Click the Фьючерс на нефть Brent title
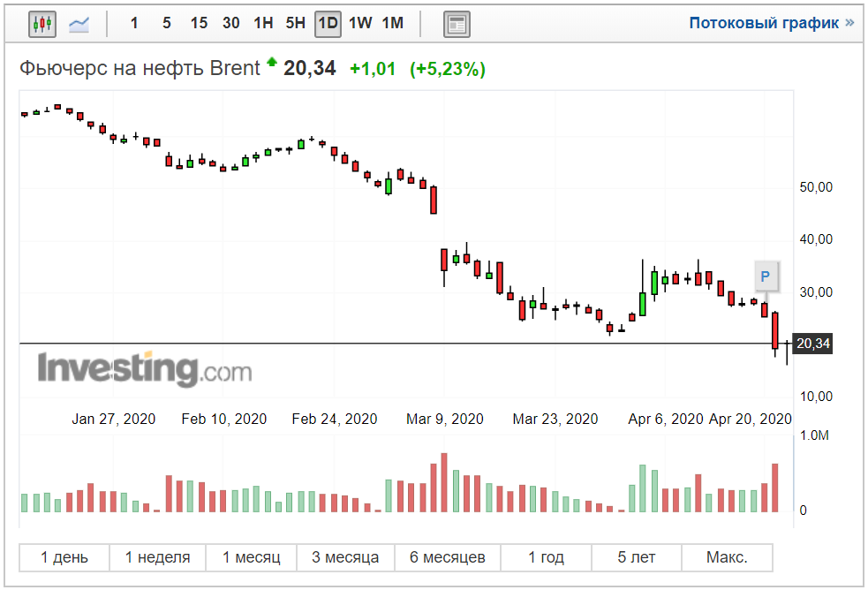The height and width of the screenshot is (590, 868). point(140,69)
